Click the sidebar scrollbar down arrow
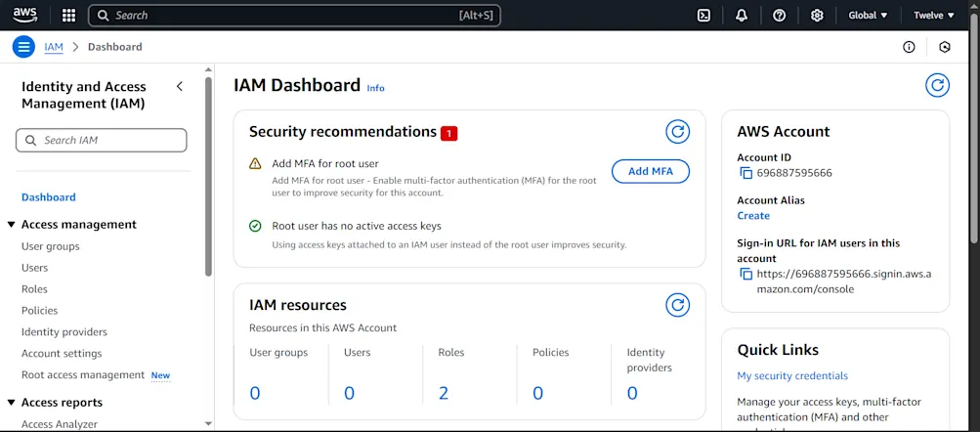Viewport: 980px width, 432px height. point(209,423)
